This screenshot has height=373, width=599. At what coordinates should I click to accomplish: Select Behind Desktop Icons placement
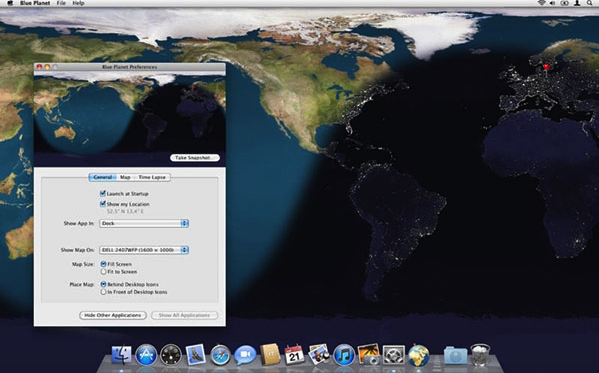[103, 284]
